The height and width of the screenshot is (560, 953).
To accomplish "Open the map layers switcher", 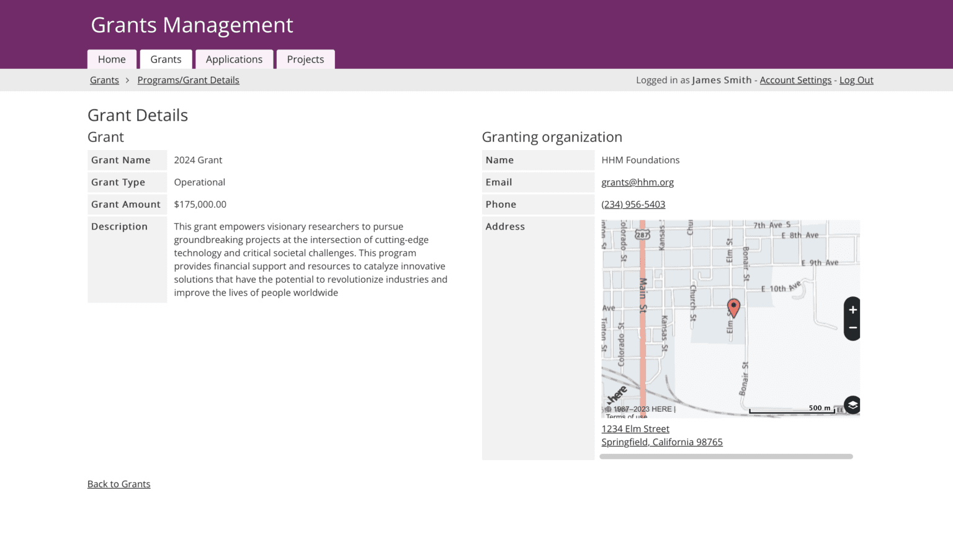I will [x=852, y=405].
